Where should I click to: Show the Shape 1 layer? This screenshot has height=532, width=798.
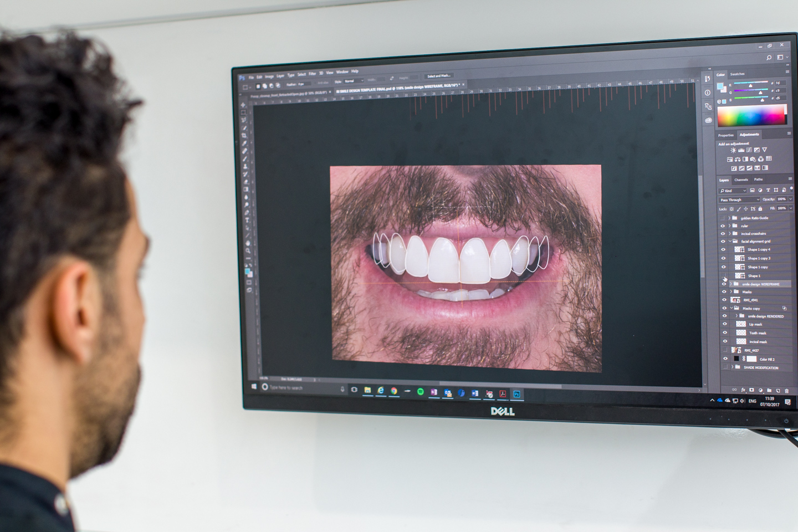point(724,275)
